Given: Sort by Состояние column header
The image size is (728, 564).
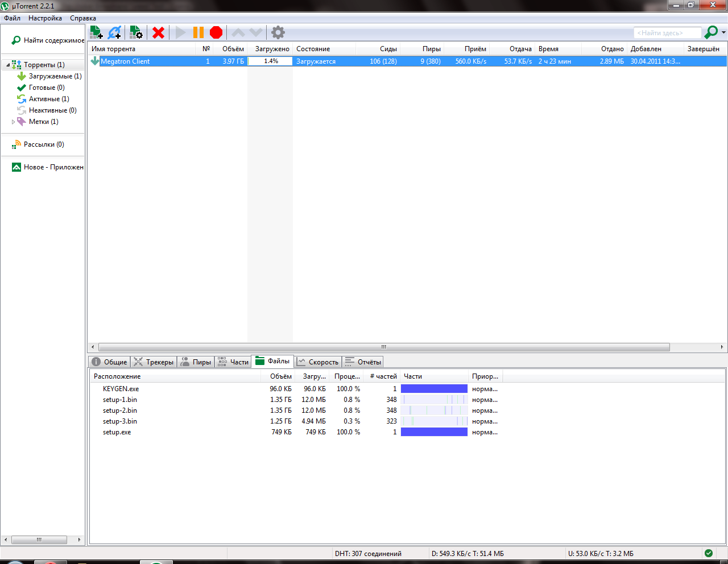Looking at the screenshot, I should pyautogui.click(x=324, y=49).
